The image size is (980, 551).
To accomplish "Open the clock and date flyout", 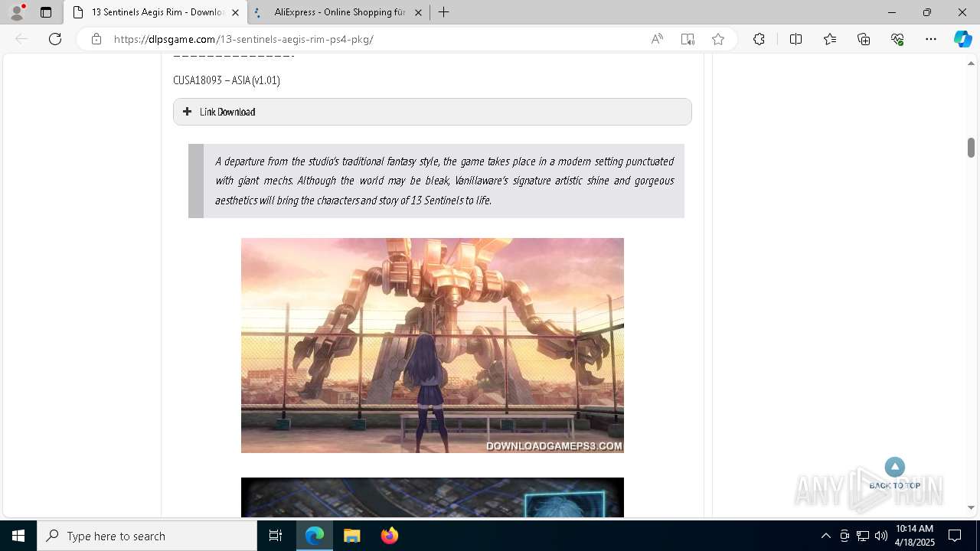I will click(915, 536).
